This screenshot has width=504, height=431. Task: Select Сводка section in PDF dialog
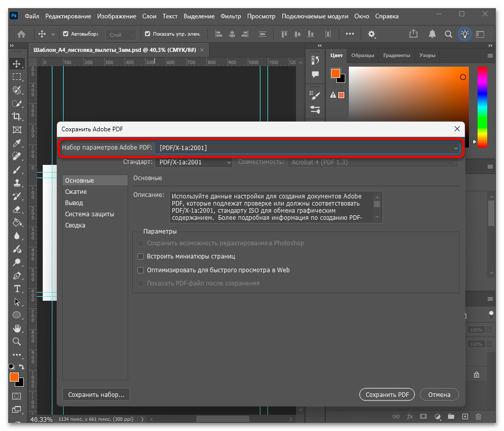point(95,225)
